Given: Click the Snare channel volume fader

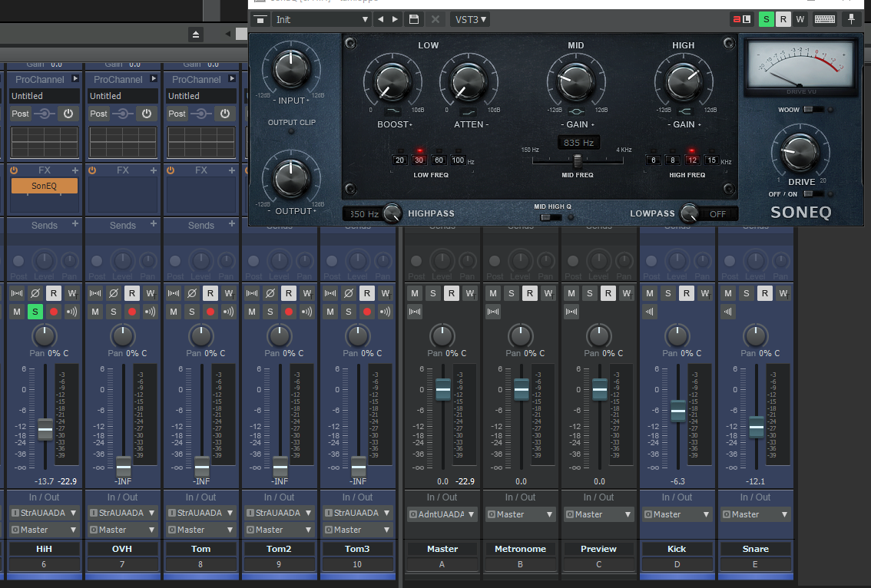Looking at the screenshot, I should tap(757, 425).
